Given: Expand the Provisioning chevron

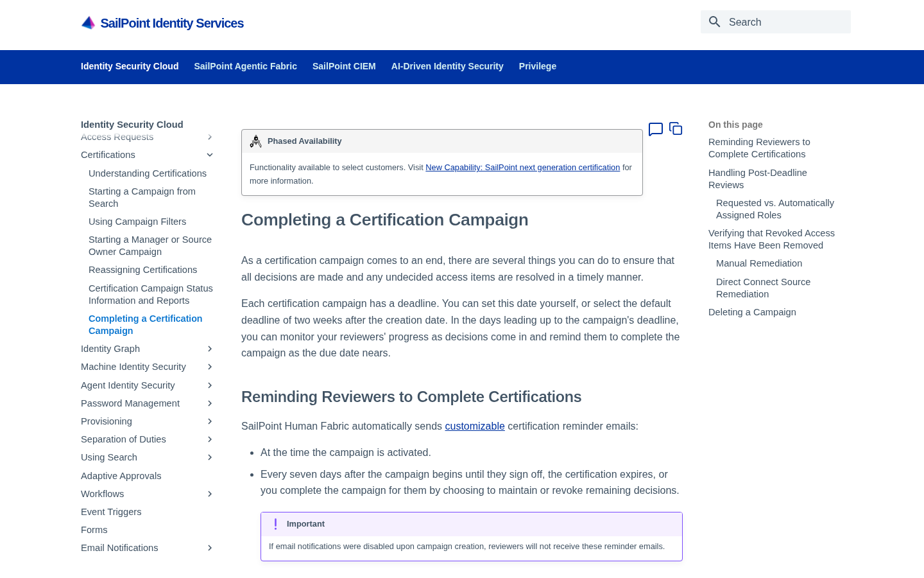Looking at the screenshot, I should tap(210, 421).
